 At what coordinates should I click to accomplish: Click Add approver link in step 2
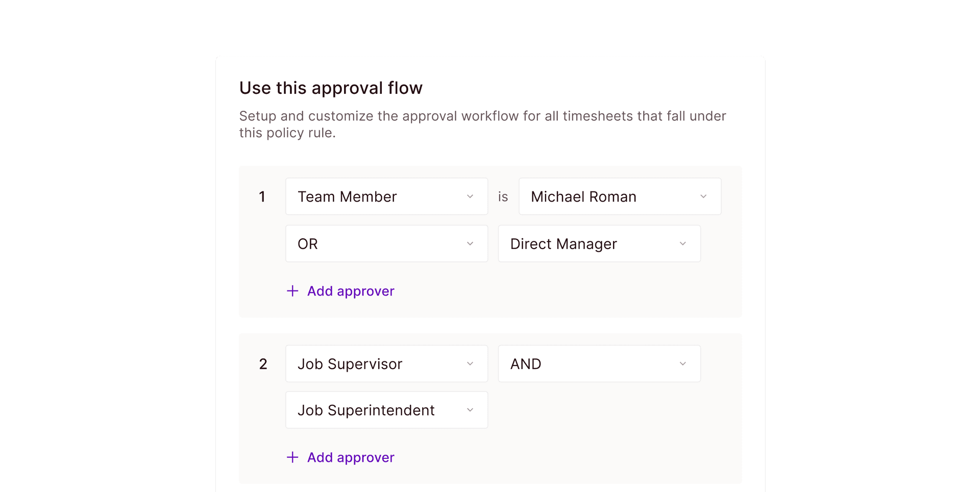click(350, 457)
